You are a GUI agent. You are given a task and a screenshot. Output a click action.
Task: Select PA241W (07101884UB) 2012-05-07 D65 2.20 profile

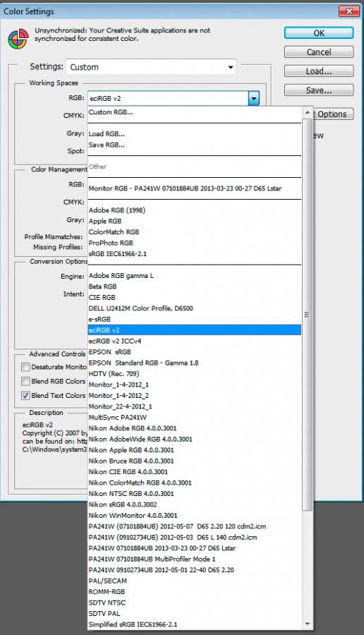point(195,526)
